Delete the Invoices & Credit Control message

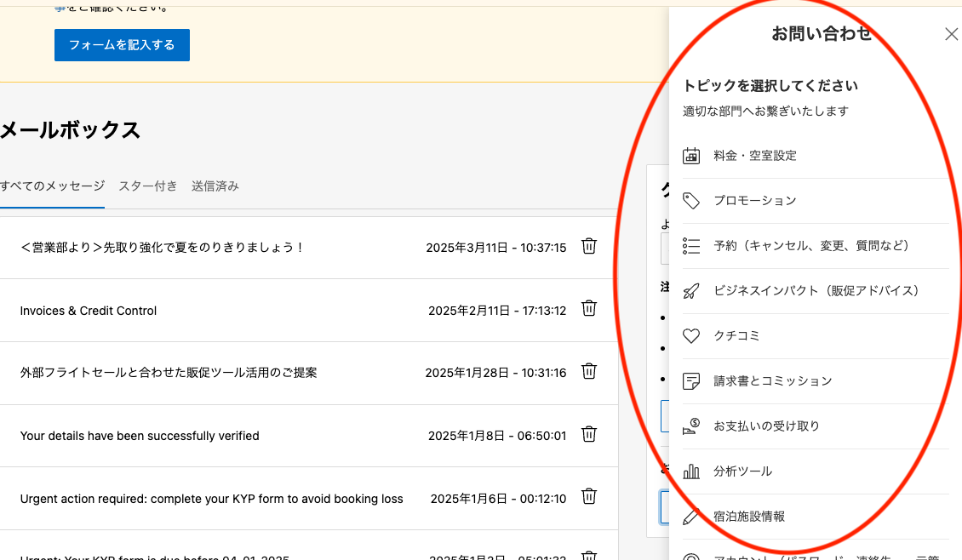coord(589,309)
